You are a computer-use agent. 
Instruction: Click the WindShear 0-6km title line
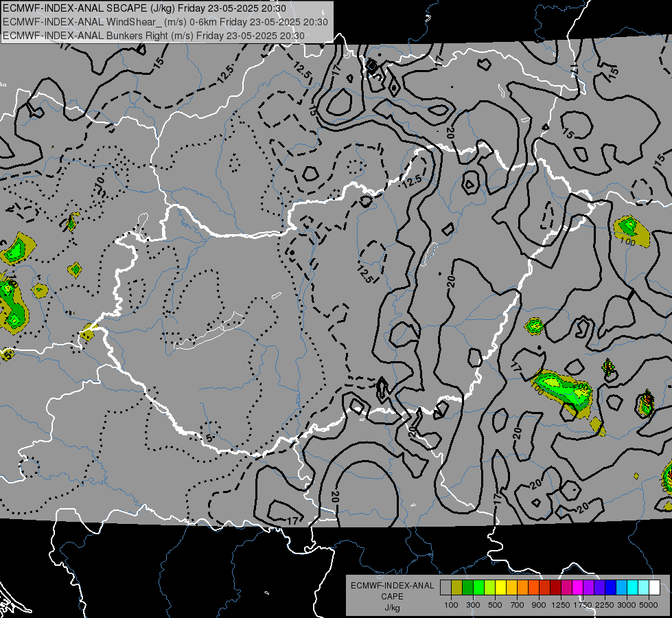pos(165,22)
